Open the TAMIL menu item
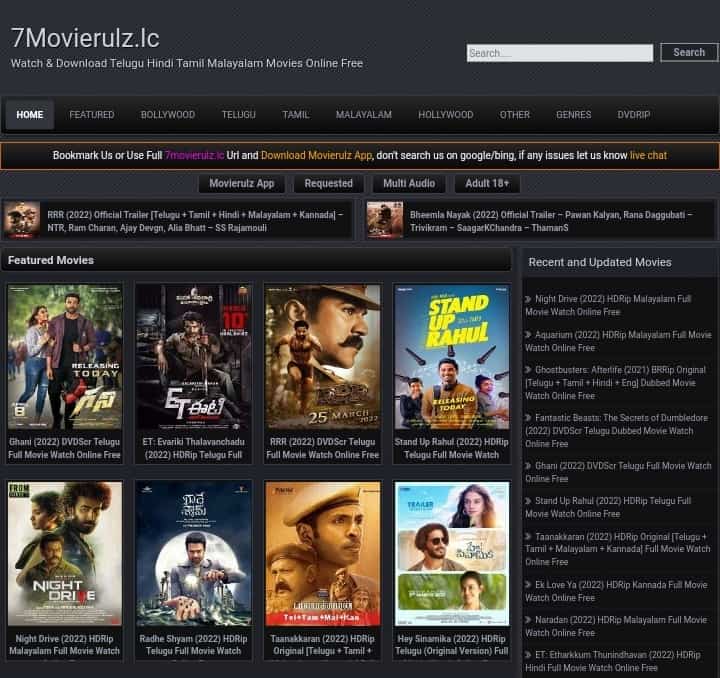720x678 pixels. click(296, 115)
